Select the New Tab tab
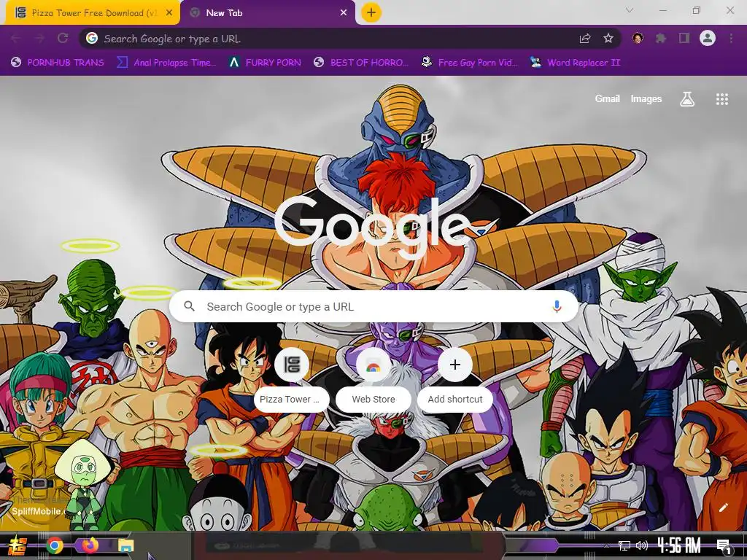 click(268, 13)
